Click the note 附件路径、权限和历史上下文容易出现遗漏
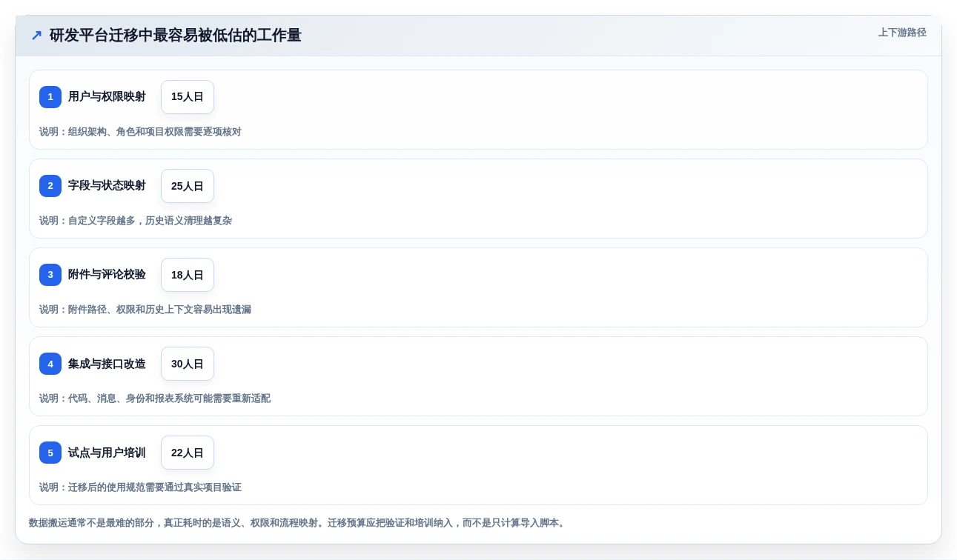Image resolution: width=957 pixels, height=560 pixels. [x=145, y=310]
